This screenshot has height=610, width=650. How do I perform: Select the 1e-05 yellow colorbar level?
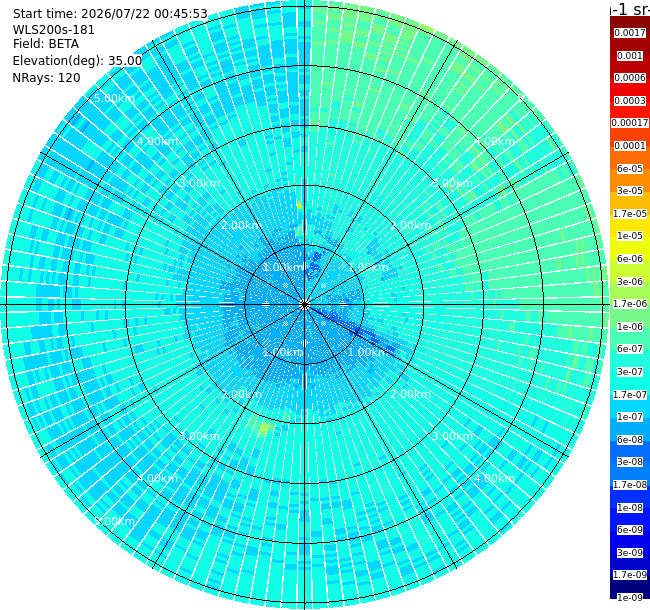coord(630,236)
